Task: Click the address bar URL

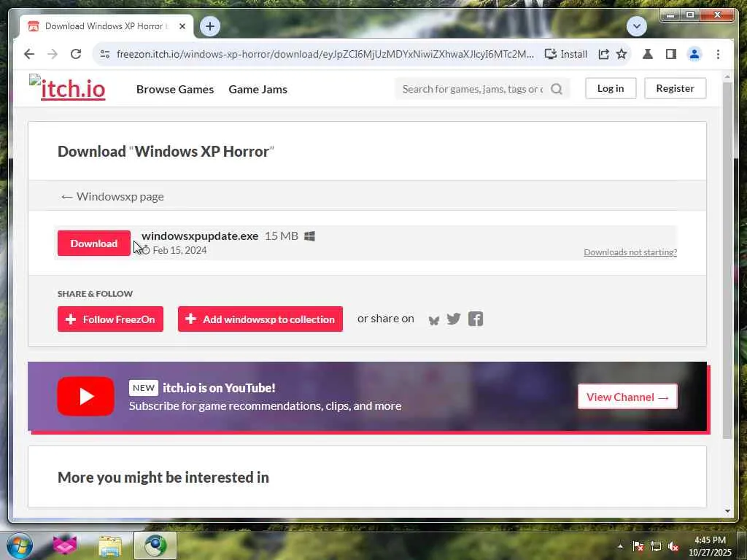Action: tap(325, 54)
